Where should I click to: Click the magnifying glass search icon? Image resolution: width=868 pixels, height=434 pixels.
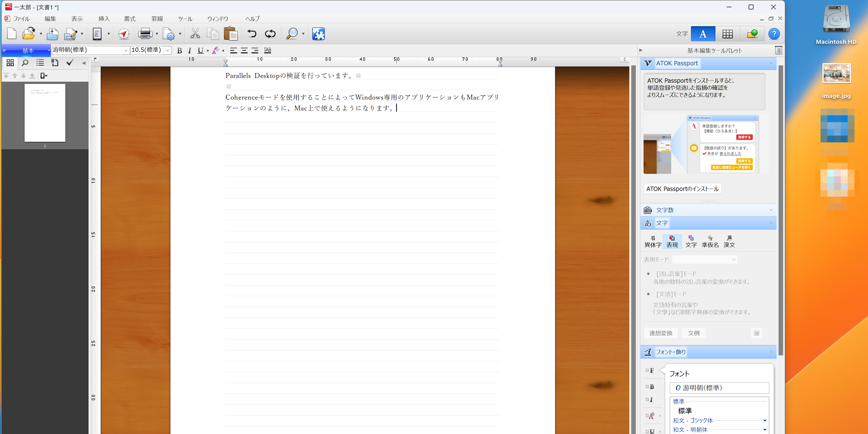pos(292,34)
